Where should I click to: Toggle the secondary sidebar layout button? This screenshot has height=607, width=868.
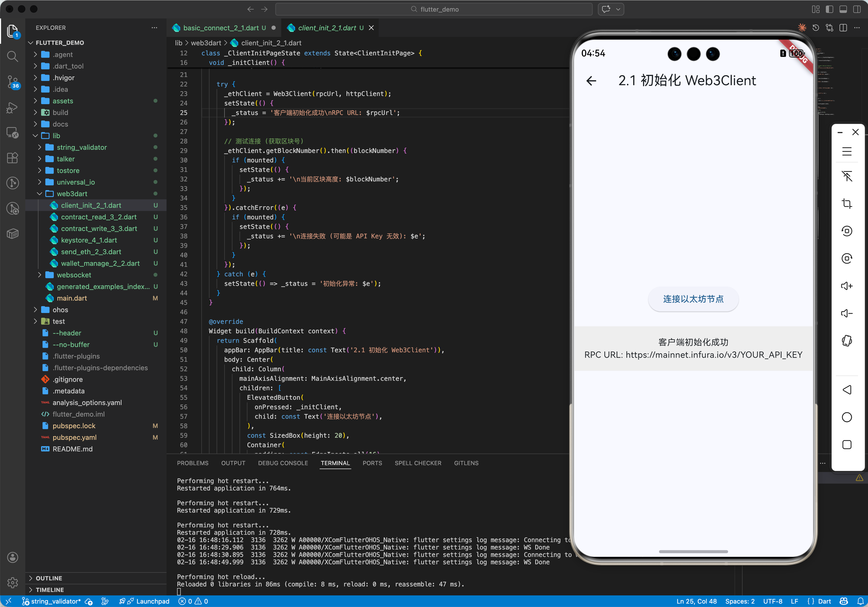(x=857, y=9)
